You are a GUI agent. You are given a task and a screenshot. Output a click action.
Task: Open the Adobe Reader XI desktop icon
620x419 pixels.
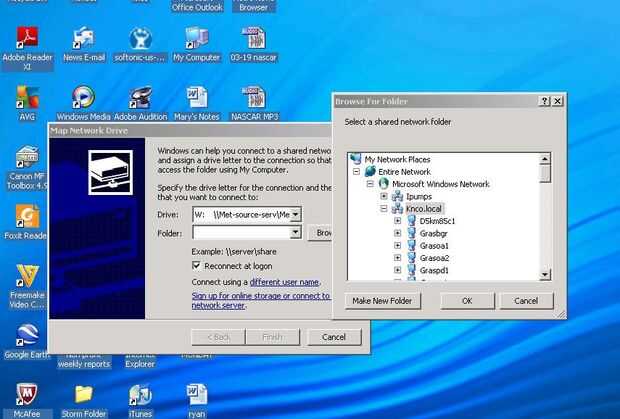(x=27, y=38)
